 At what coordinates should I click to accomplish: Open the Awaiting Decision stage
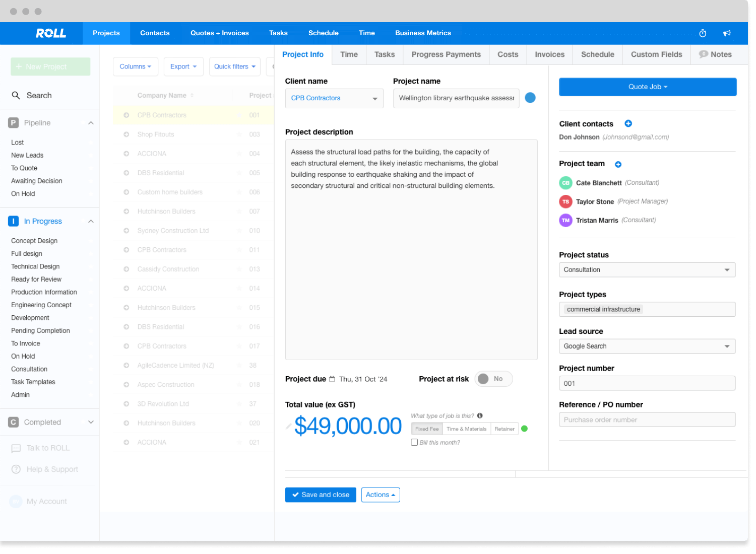click(37, 181)
